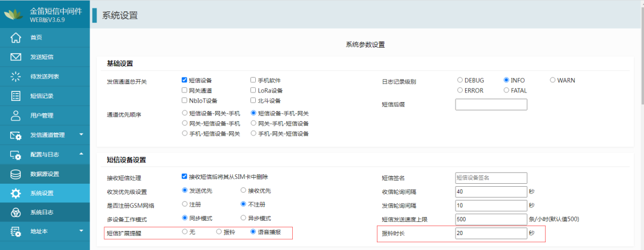Click the home icon in sidebar
Screen dimensions: 644x250
tap(16, 38)
